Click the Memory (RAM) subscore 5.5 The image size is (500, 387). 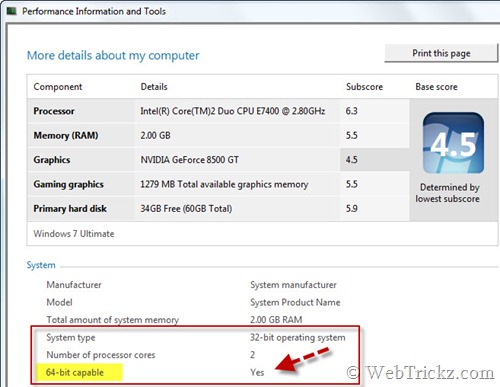(351, 135)
